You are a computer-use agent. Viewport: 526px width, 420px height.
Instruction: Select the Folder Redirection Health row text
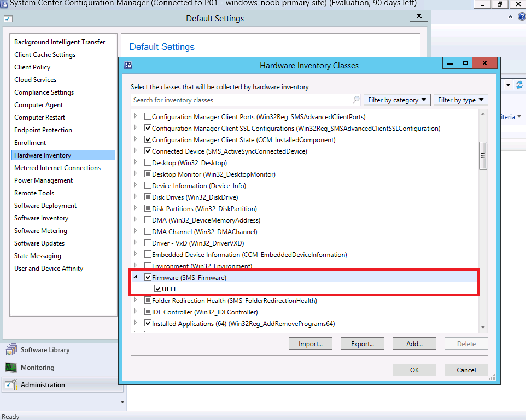coord(234,301)
